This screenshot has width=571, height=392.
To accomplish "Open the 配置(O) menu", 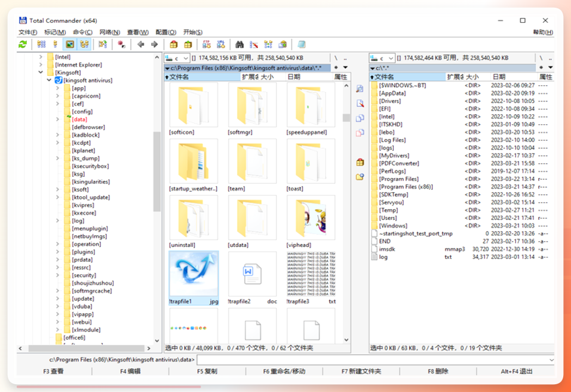I will [x=165, y=32].
